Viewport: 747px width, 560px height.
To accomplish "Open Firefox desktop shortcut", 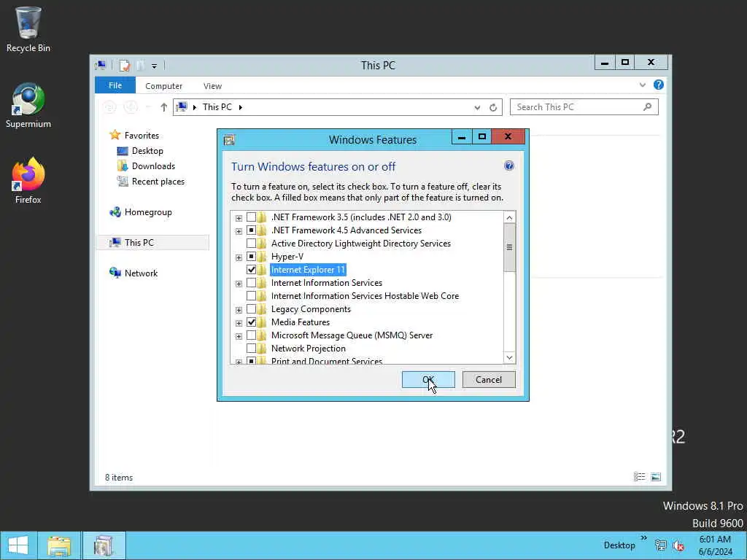I will (x=28, y=181).
